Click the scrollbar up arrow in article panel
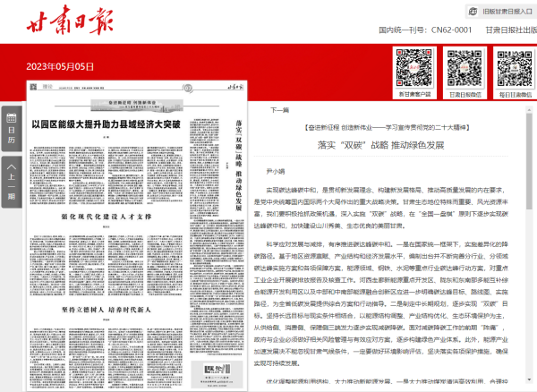Viewport: 537px width, 392px height. click(x=529, y=110)
